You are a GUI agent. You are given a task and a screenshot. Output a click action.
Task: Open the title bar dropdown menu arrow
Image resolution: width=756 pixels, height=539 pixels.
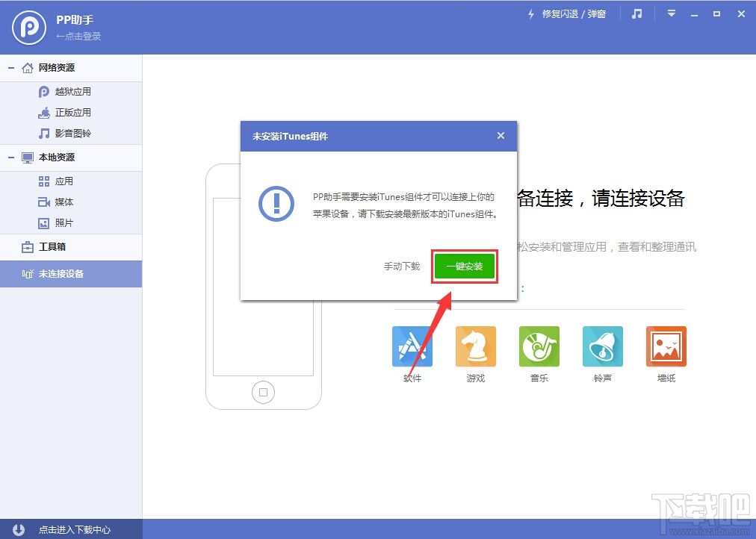tap(671, 13)
